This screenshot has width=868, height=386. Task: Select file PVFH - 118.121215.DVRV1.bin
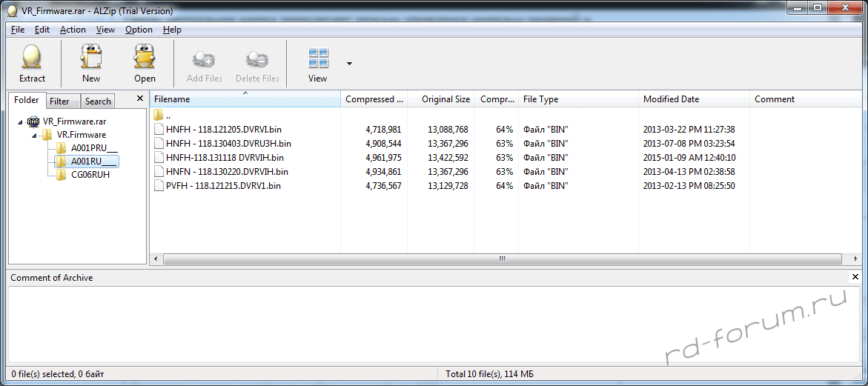(x=223, y=186)
